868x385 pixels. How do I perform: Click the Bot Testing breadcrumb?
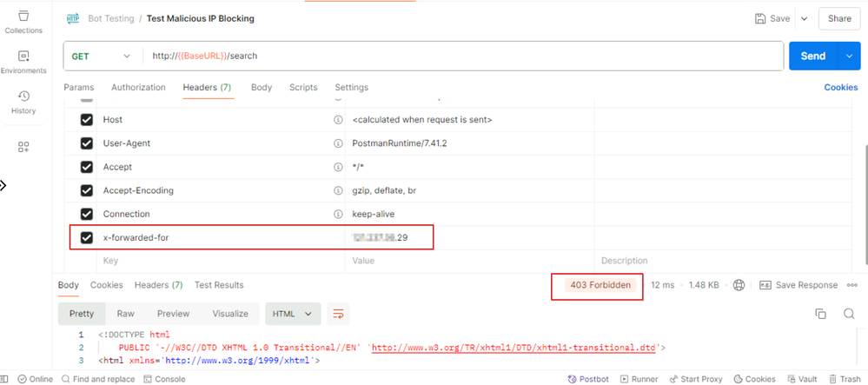(x=111, y=18)
